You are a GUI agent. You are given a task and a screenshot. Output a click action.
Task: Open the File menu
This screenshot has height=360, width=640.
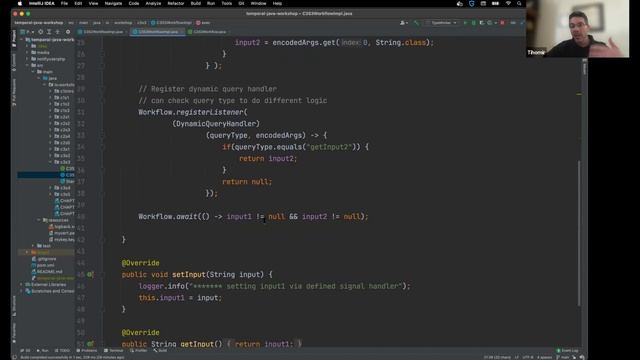64,3
